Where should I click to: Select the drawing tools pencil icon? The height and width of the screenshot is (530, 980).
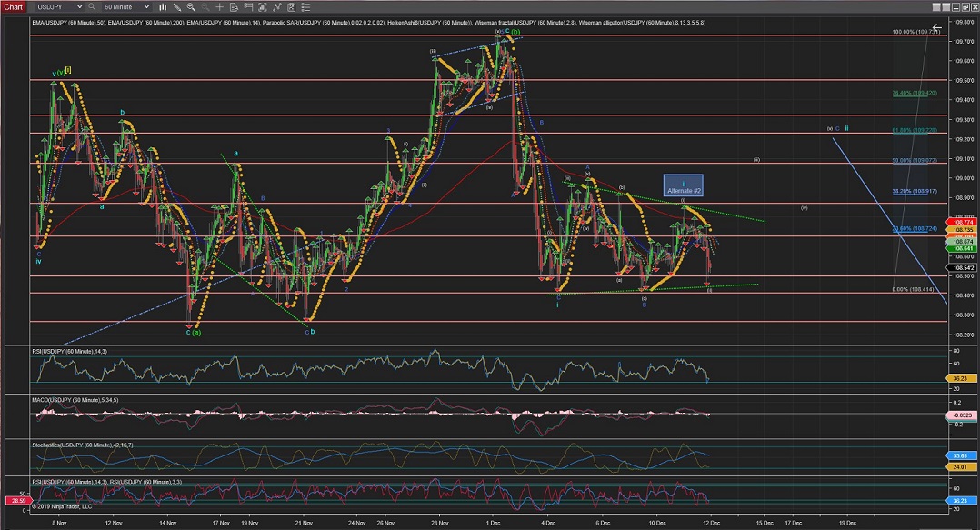pyautogui.click(x=177, y=7)
